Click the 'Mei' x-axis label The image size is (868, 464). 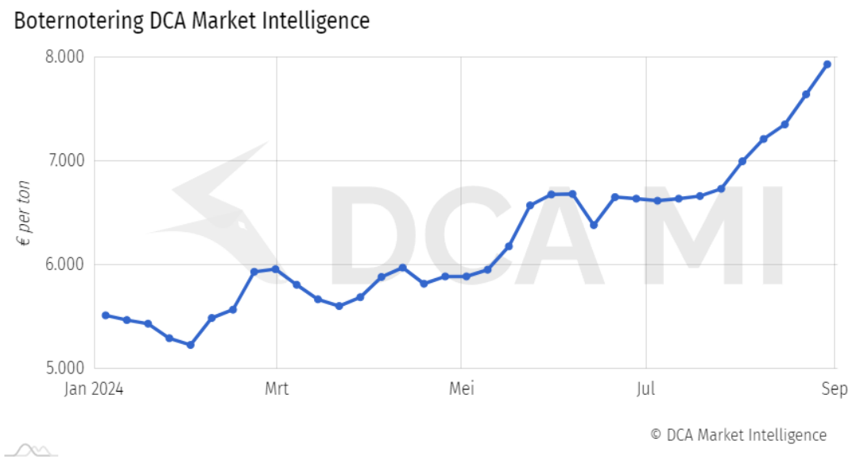tap(461, 389)
